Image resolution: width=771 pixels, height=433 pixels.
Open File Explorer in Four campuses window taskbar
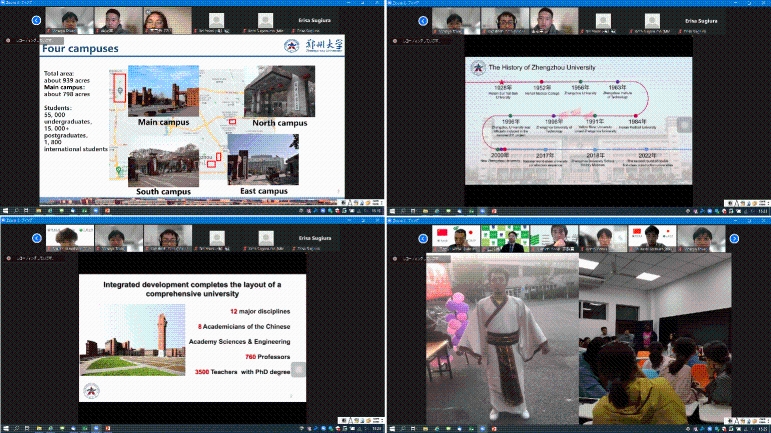tap(38, 210)
